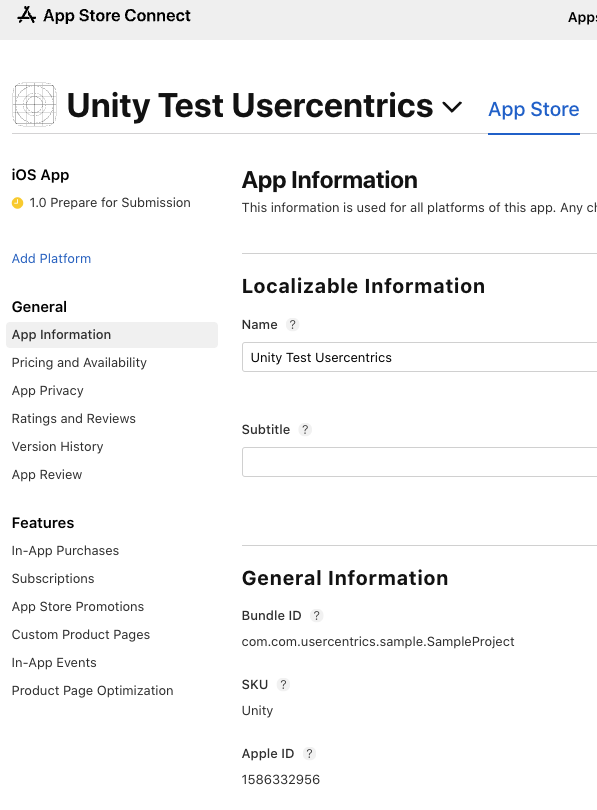This screenshot has width=597, height=810.
Task: Click the Name input field
Action: click(x=419, y=357)
